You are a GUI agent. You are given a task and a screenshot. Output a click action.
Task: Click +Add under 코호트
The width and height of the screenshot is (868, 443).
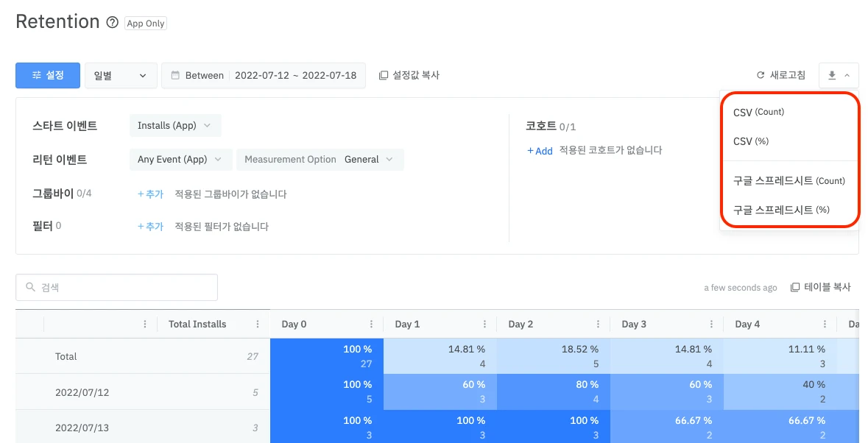point(540,151)
